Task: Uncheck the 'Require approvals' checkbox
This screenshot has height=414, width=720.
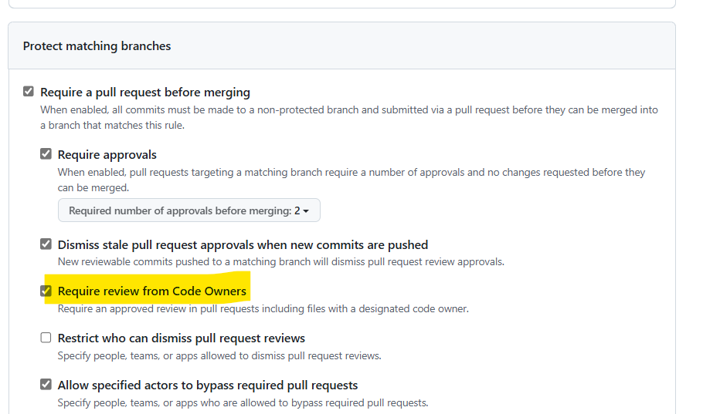Action: click(45, 154)
